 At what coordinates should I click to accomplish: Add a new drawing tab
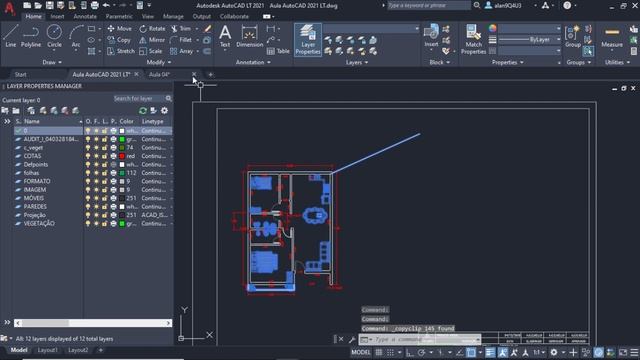click(x=210, y=74)
